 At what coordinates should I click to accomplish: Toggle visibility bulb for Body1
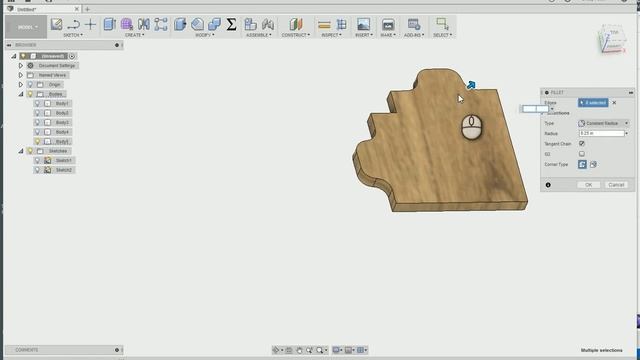click(x=38, y=103)
